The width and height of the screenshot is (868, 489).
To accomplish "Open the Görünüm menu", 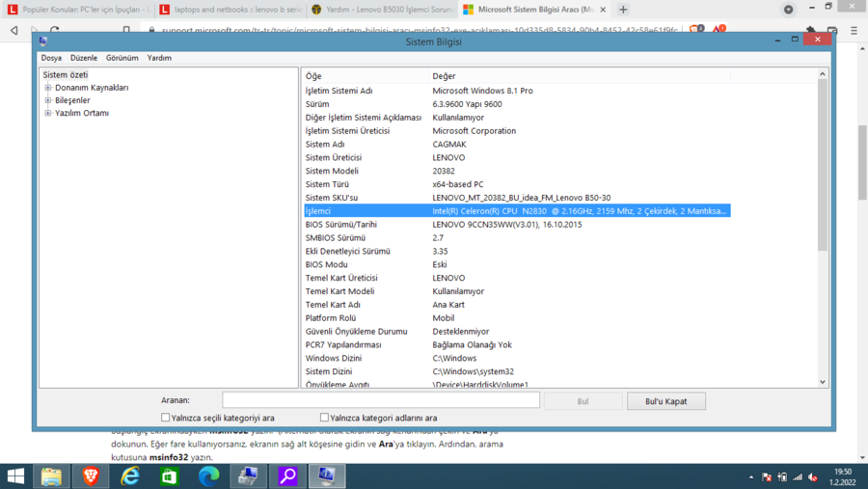I will click(122, 58).
